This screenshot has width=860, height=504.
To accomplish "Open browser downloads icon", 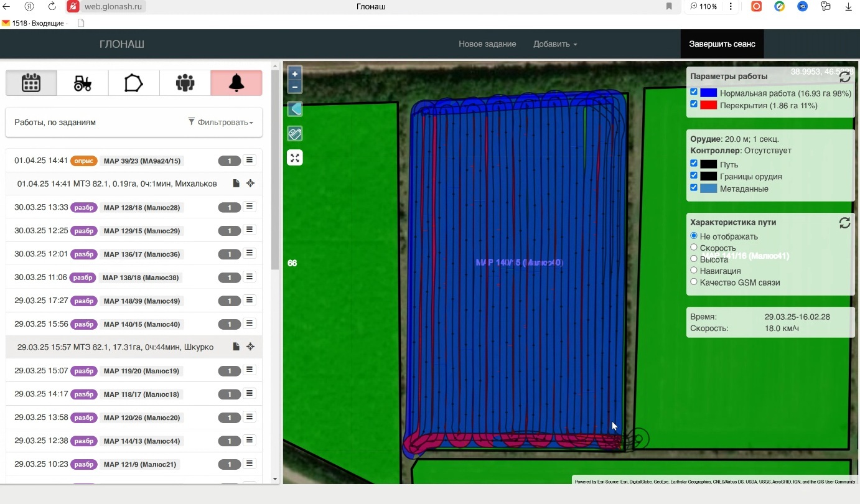I will pos(849,6).
